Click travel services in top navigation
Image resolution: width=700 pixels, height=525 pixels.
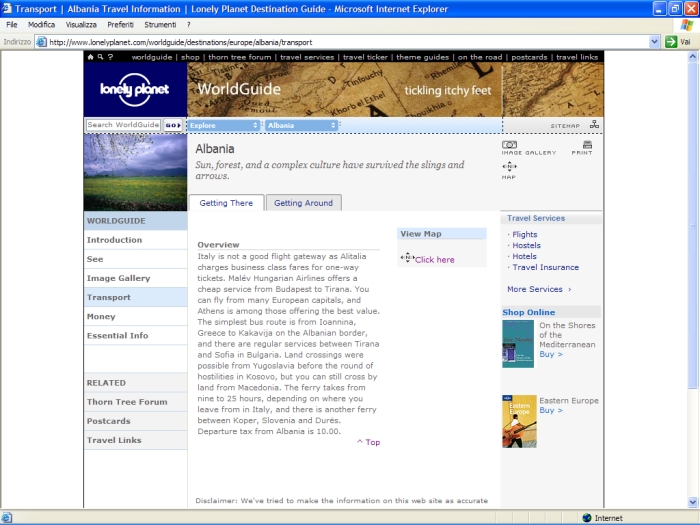coord(307,57)
